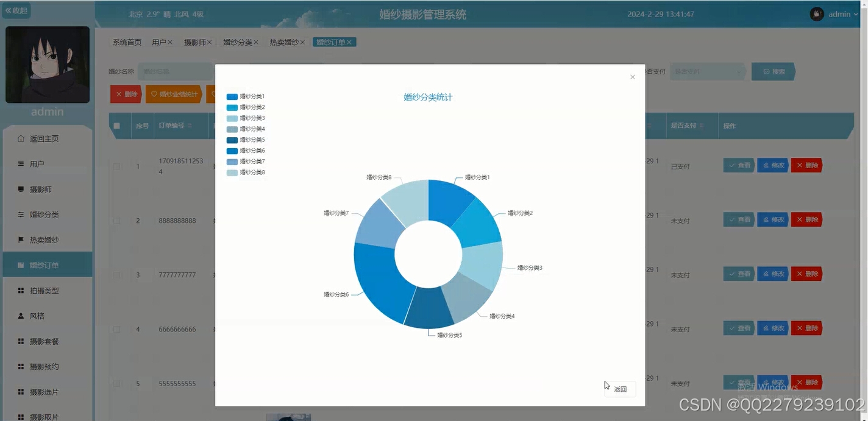Click the 婚纱分类1 legend color swatch
Screen dimensions: 868x421
[232, 96]
